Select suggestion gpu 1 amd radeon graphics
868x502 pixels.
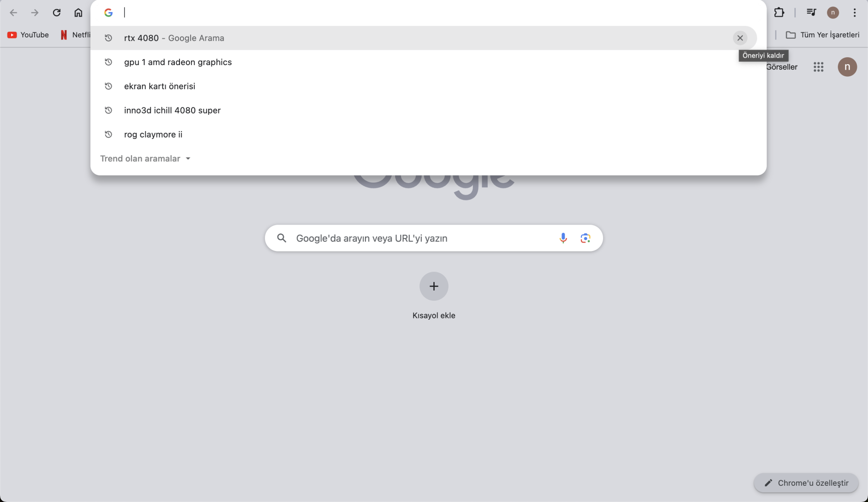178,62
